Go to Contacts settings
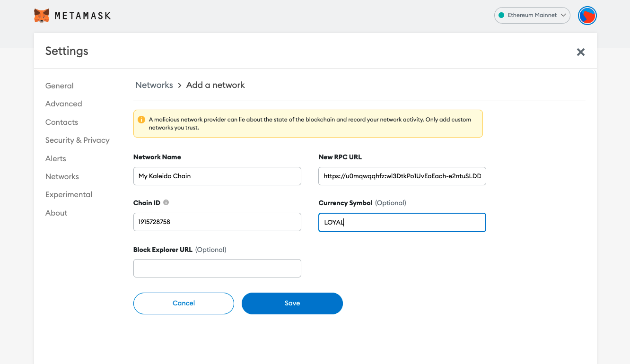The image size is (630, 364). click(x=61, y=122)
